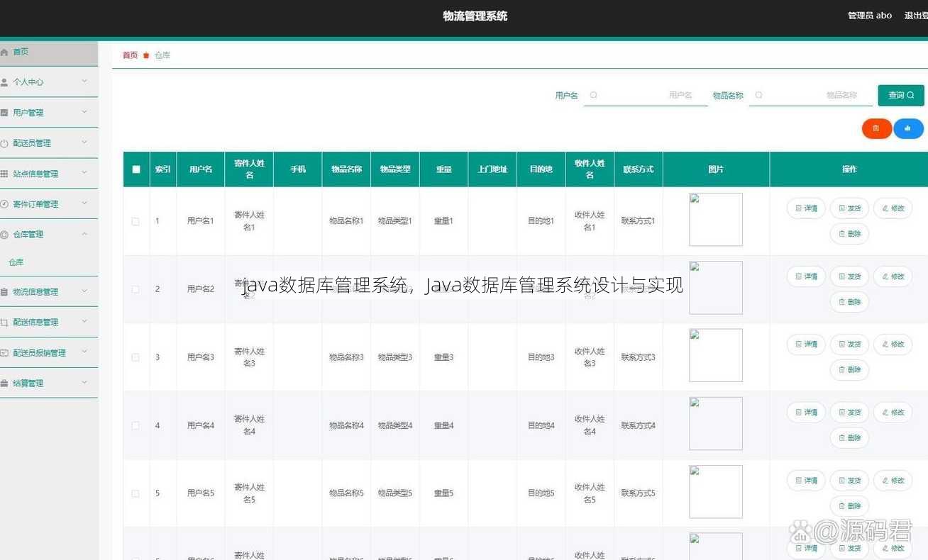
Task: Expand the 配送信息管理 chevron
Action: 84,322
